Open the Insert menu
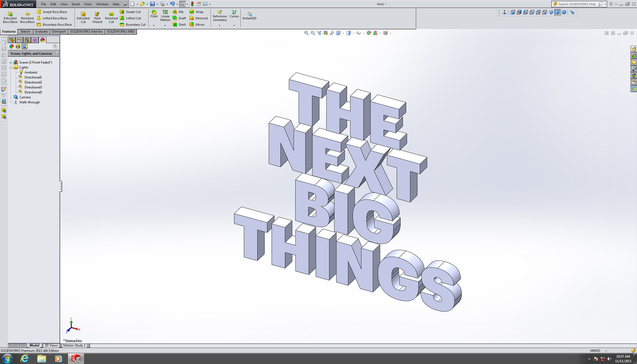This screenshot has width=637, height=364. (x=76, y=4)
